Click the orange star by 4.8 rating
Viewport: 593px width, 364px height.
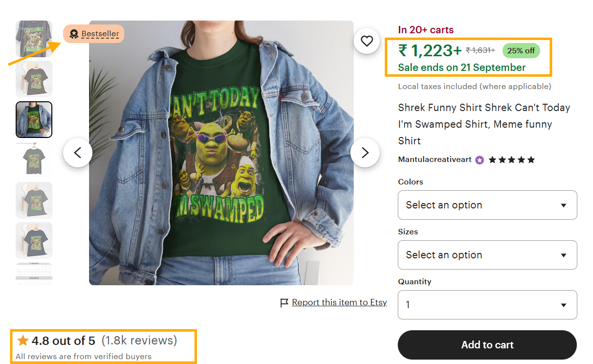(x=23, y=341)
